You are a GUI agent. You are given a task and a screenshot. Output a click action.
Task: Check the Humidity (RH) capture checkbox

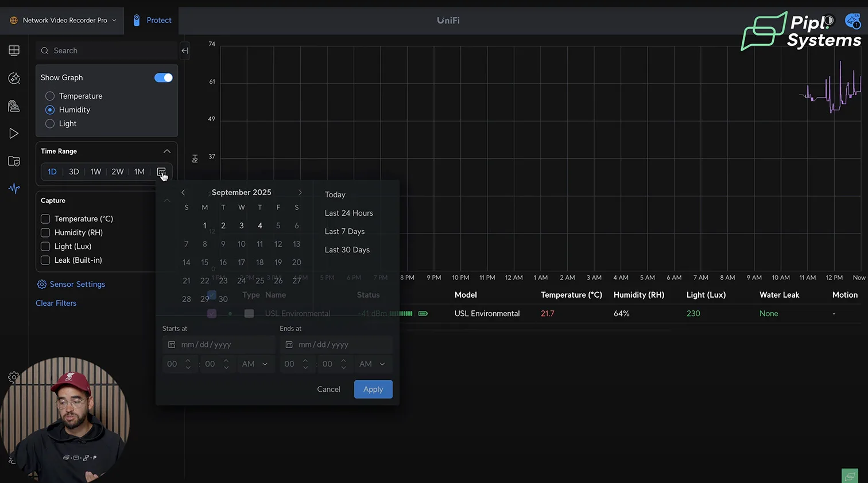(x=45, y=232)
